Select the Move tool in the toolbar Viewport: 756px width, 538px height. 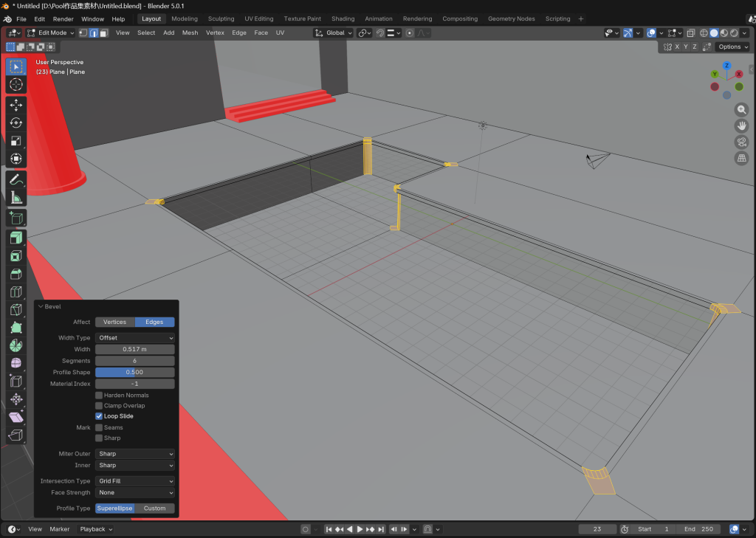click(16, 106)
